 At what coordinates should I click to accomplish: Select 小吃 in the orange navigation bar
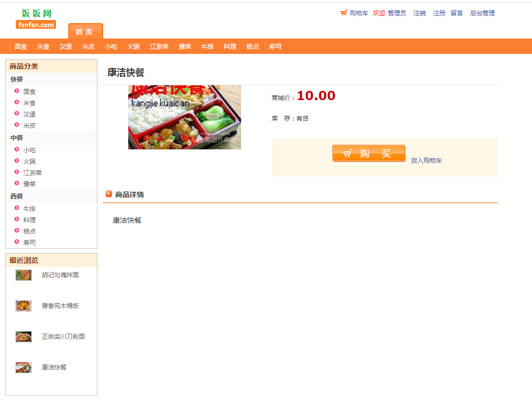111,47
